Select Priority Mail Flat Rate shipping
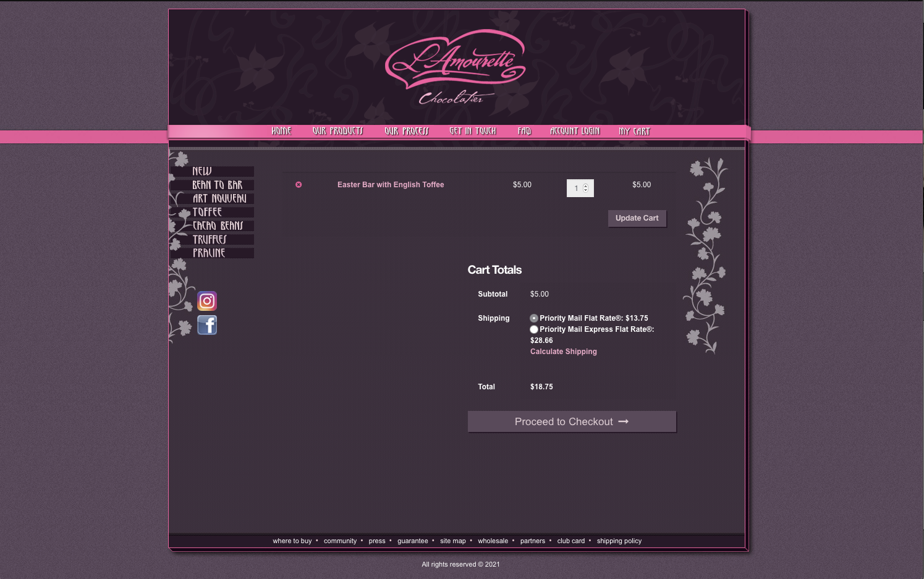Image resolution: width=924 pixels, height=579 pixels. point(534,318)
